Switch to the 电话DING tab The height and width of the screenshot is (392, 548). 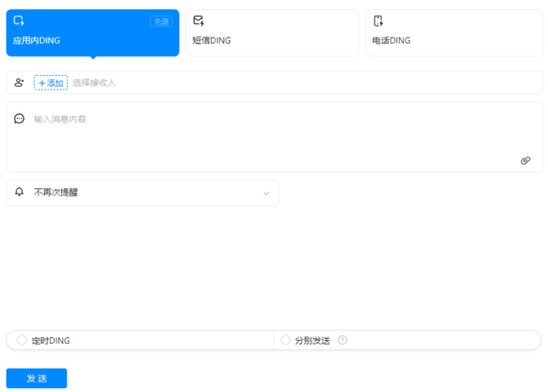452,33
